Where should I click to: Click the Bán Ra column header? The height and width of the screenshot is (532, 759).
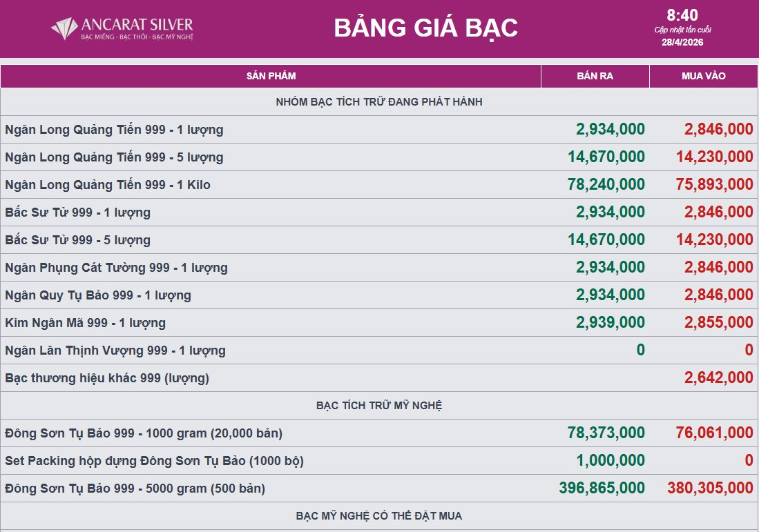click(x=595, y=76)
